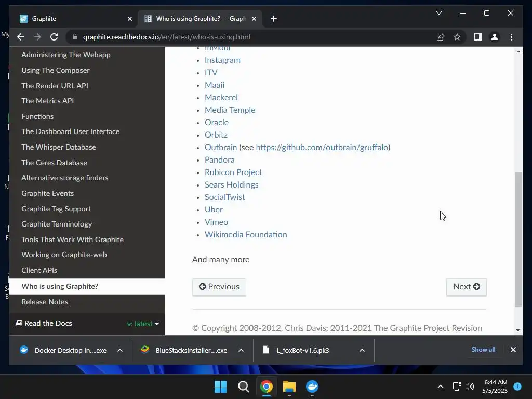Follow the Uber link

[x=214, y=210]
